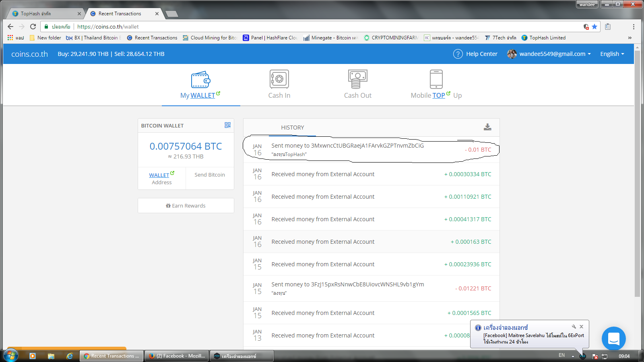This screenshot has height=362, width=644.
Task: Open the Wallet Address link
Action: point(162,178)
